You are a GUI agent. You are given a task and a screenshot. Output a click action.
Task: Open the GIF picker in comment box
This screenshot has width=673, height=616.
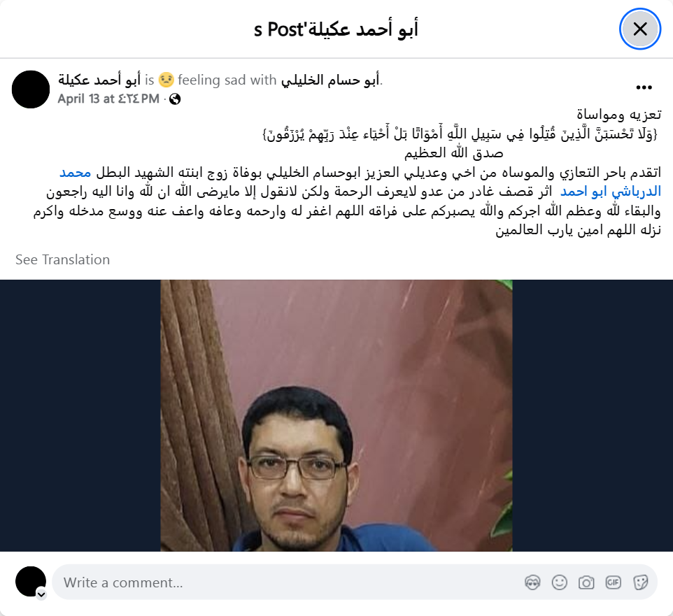[613, 582]
